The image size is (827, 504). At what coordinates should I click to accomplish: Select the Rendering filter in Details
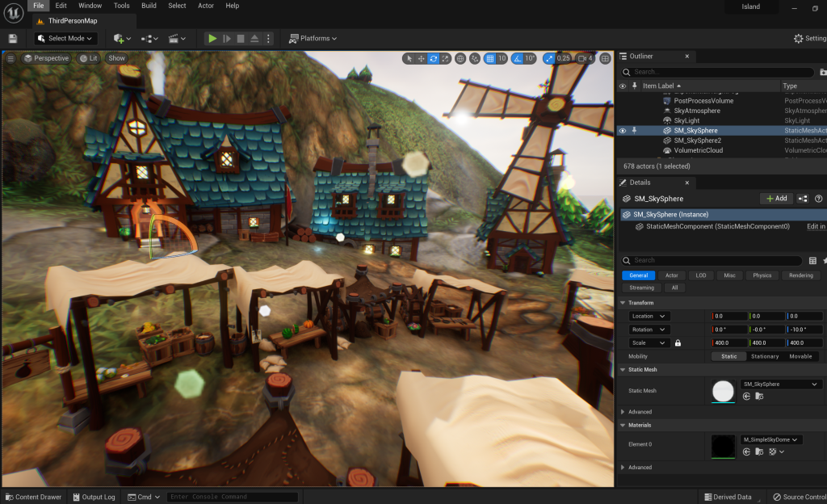[x=800, y=275]
